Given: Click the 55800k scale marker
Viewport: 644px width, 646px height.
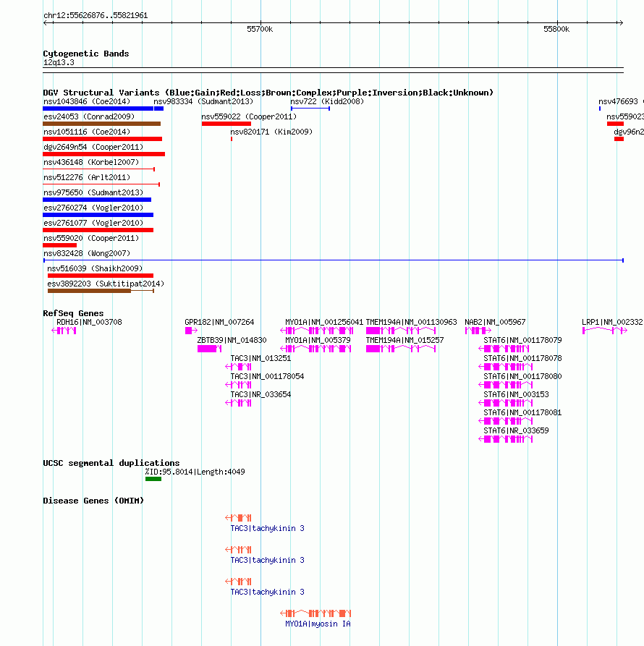Looking at the screenshot, I should (x=556, y=29).
